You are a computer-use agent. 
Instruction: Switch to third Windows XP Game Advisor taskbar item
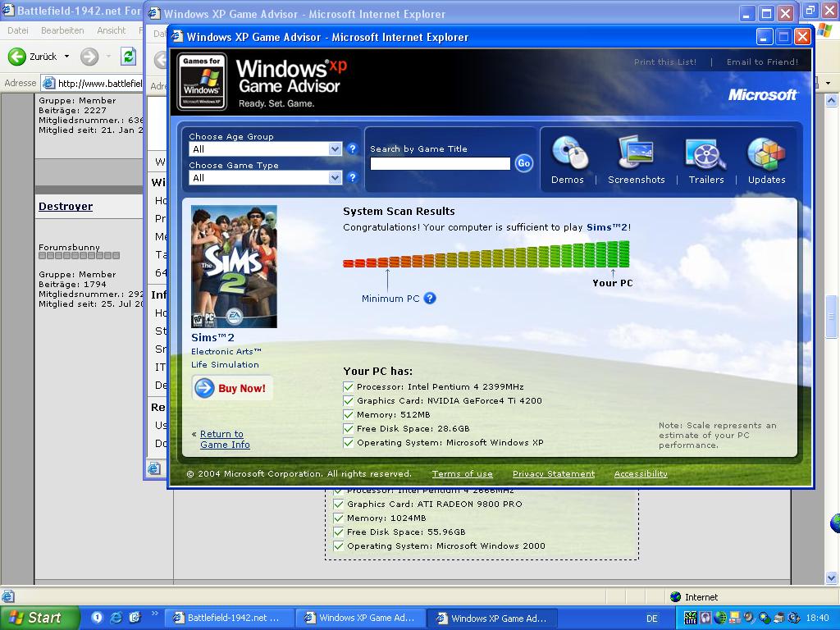pos(493,619)
